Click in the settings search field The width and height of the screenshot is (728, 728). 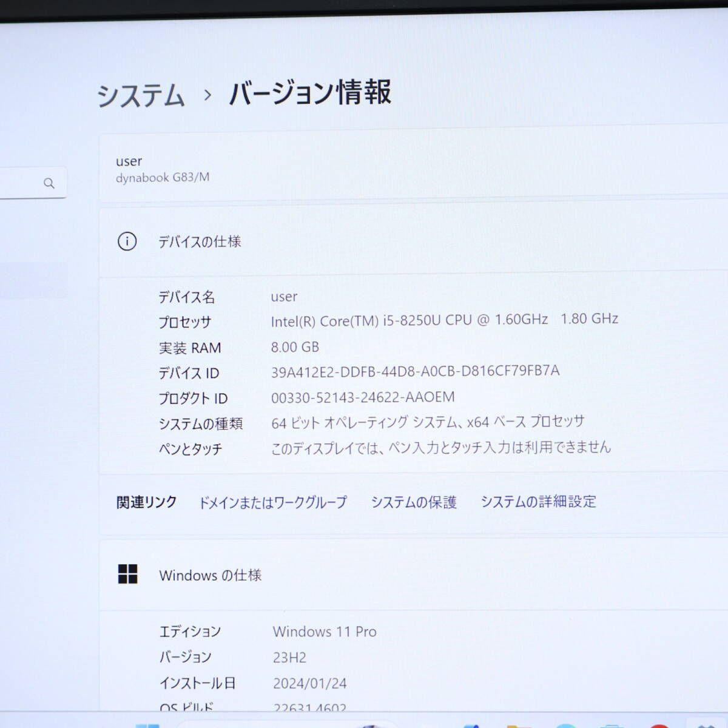click(33, 183)
